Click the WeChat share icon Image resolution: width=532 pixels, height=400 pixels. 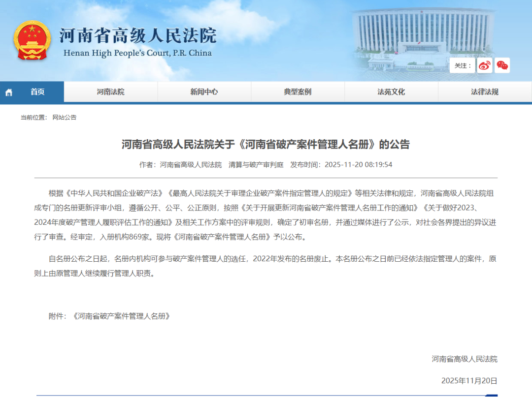pos(502,65)
